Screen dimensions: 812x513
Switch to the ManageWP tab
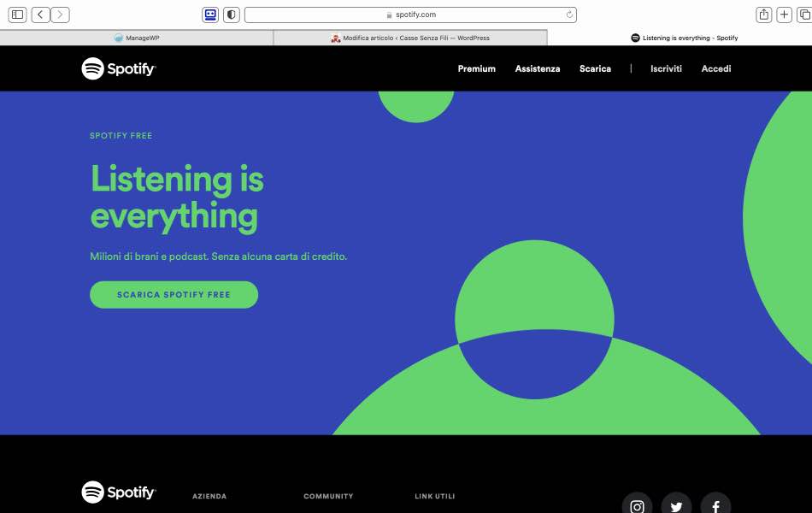pos(137,38)
